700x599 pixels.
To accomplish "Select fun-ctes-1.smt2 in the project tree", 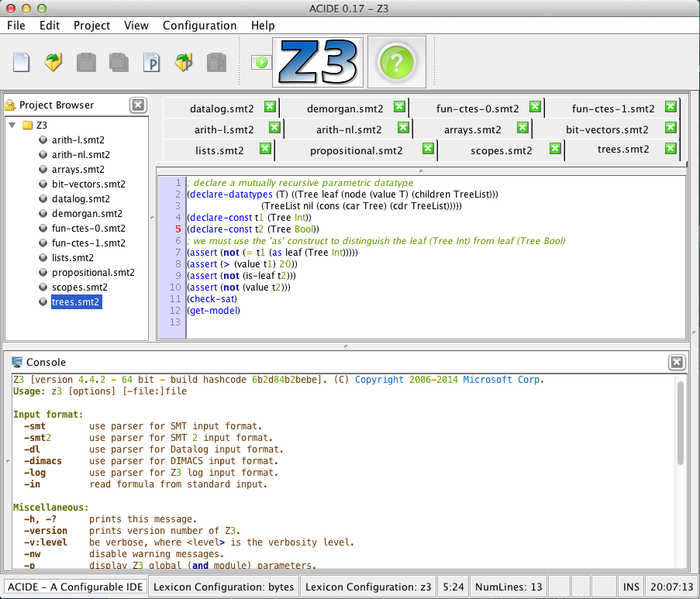I will [x=88, y=243].
